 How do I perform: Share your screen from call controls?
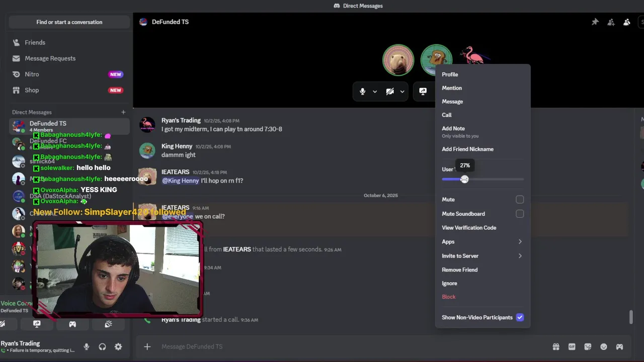[x=423, y=92]
